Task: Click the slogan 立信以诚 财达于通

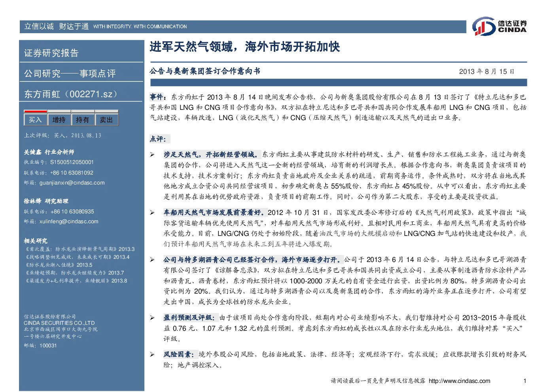Action: tap(57, 26)
